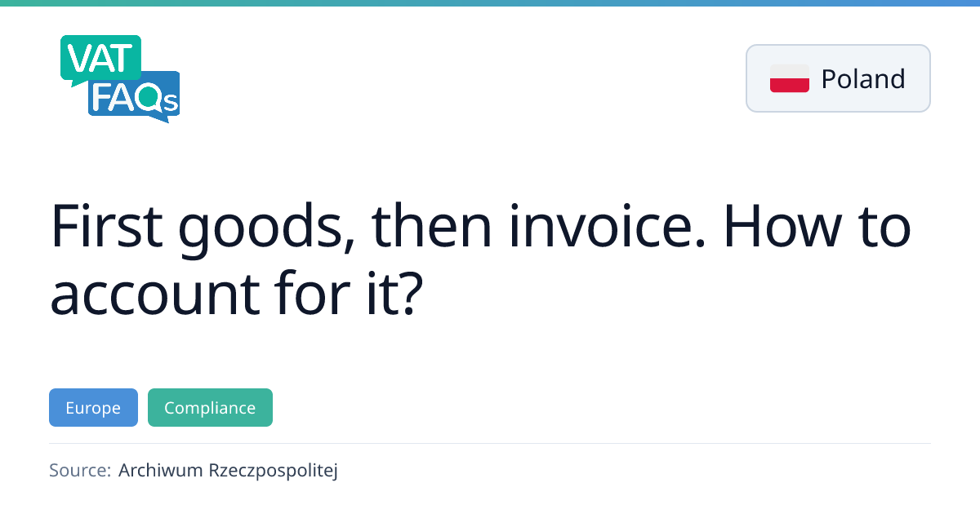980x514 pixels.
Task: Click the magnifying glass Q in logo
Action: click(x=150, y=99)
